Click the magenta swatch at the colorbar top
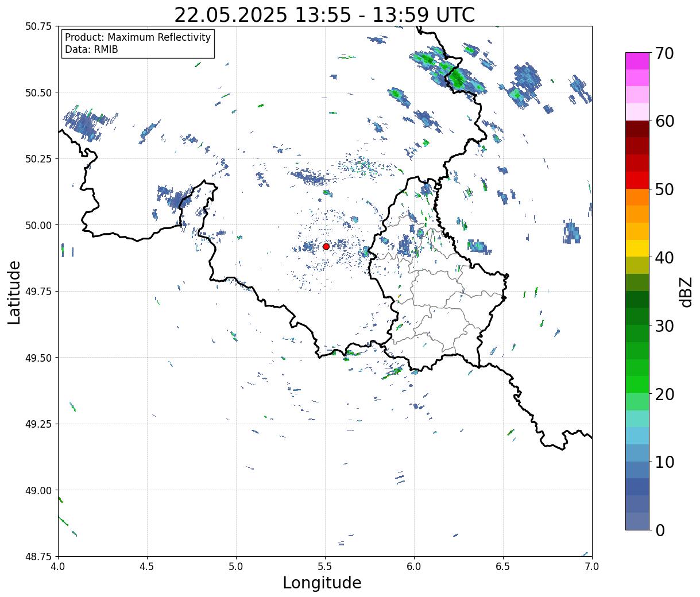This screenshot has width=700, height=597. (x=637, y=61)
